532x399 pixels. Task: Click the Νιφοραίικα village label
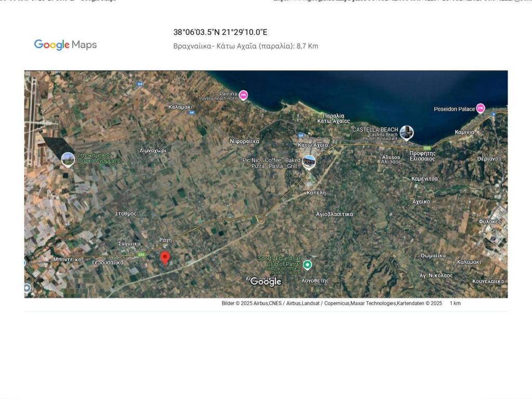point(244,141)
